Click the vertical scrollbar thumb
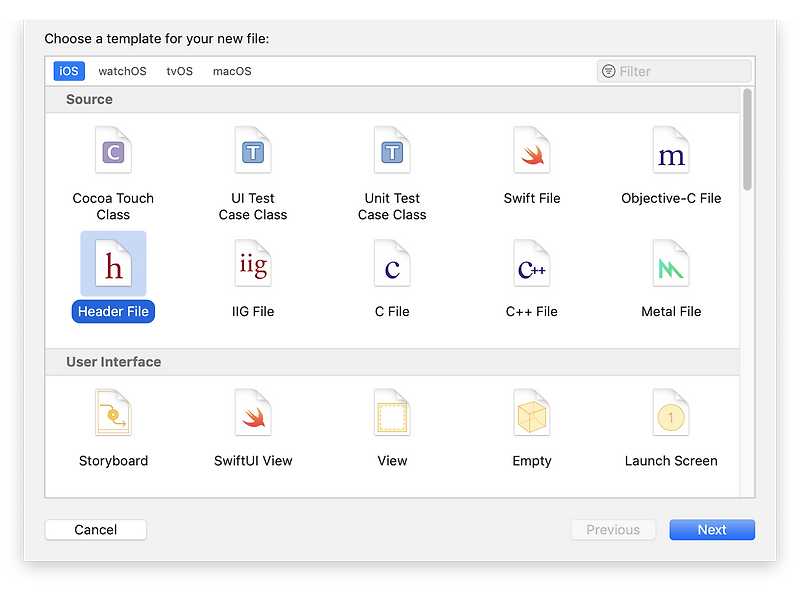 pyautogui.click(x=747, y=139)
